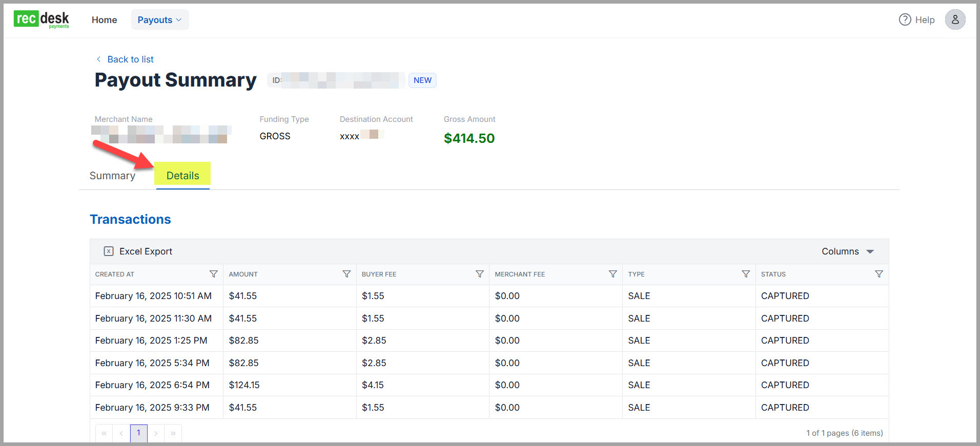The width and height of the screenshot is (980, 446).
Task: Open filter for Amount column
Action: click(x=346, y=274)
